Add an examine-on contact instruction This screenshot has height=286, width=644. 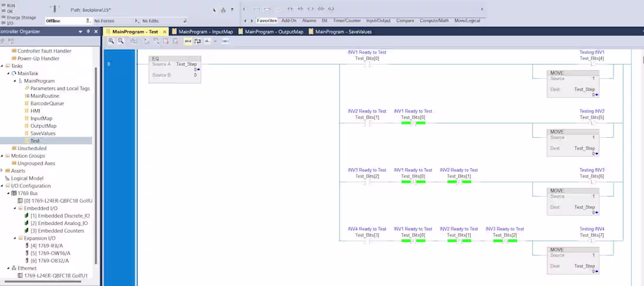click(290, 9)
